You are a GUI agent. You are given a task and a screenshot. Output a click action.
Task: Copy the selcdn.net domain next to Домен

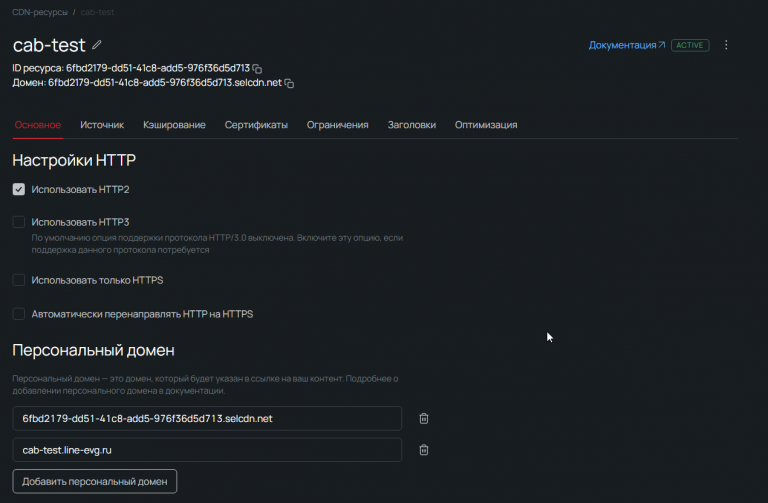[x=289, y=83]
